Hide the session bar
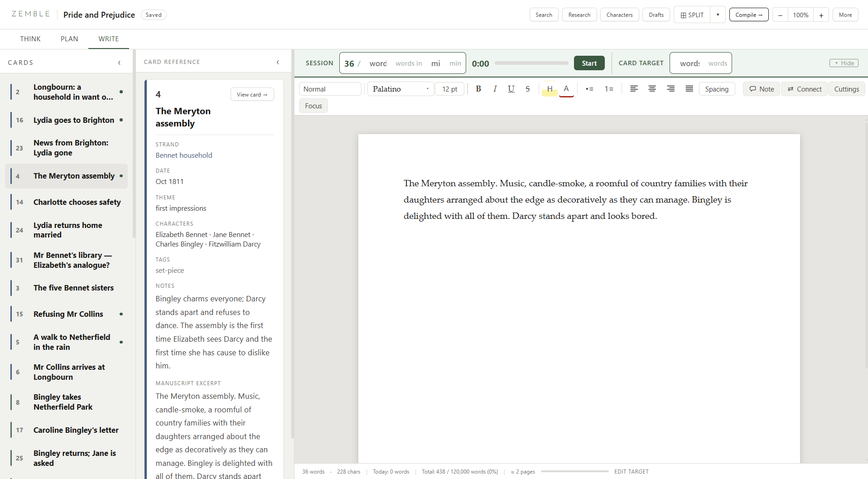The image size is (868, 479). tap(844, 63)
